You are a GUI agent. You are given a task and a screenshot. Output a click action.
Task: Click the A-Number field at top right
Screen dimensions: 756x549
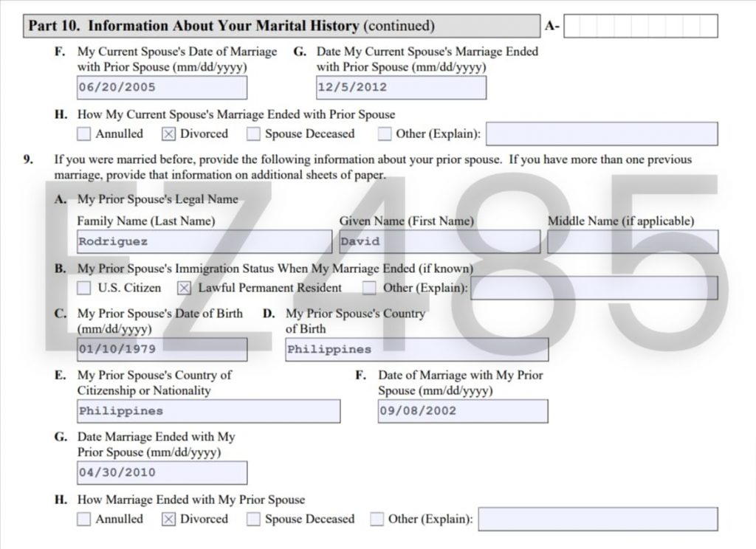640,27
